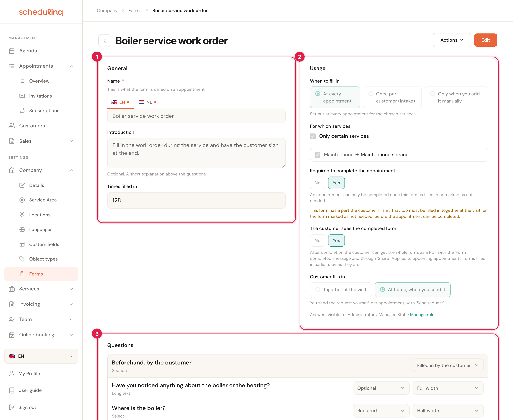Viewport: 513px width, 420px height.
Task: Toggle the Only certain services checkbox
Action: tap(313, 136)
